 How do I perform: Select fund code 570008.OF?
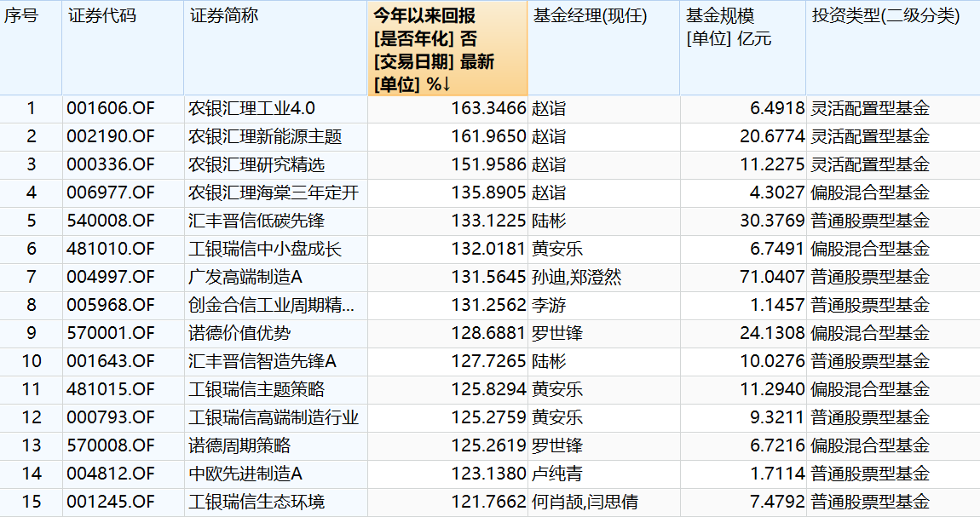point(111,445)
